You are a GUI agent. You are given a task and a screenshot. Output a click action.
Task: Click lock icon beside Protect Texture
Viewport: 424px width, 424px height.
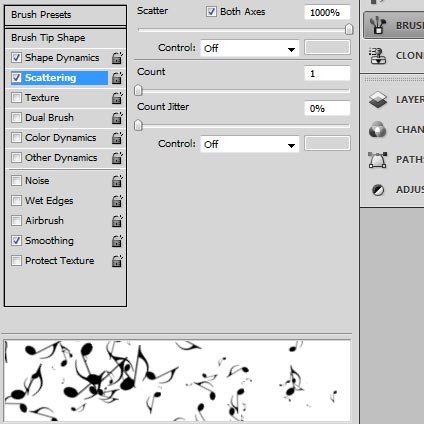(x=117, y=261)
